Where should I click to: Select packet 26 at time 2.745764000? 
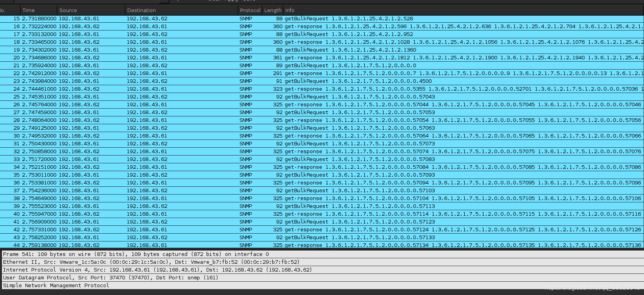(322, 105)
